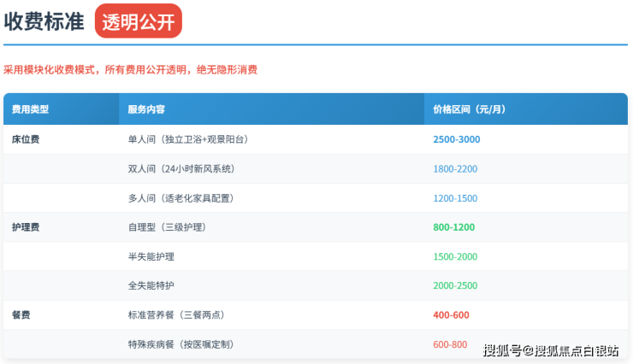Click the 自理型（三级护理） service item

click(x=167, y=227)
